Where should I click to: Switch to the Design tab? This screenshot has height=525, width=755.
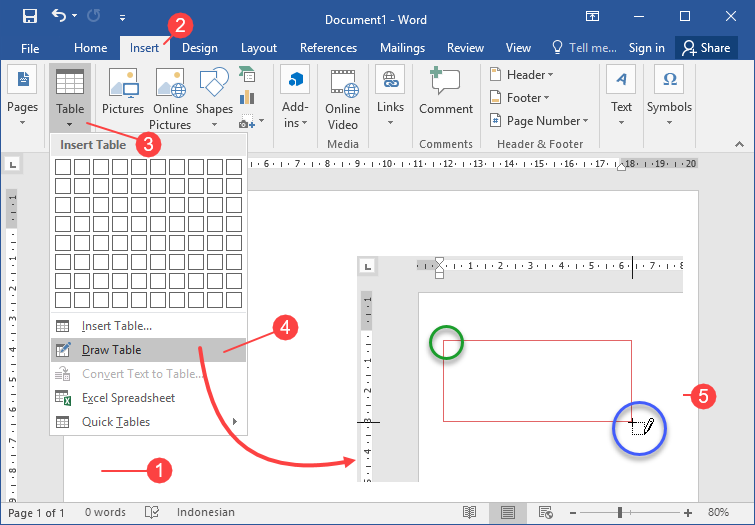pyautogui.click(x=200, y=48)
